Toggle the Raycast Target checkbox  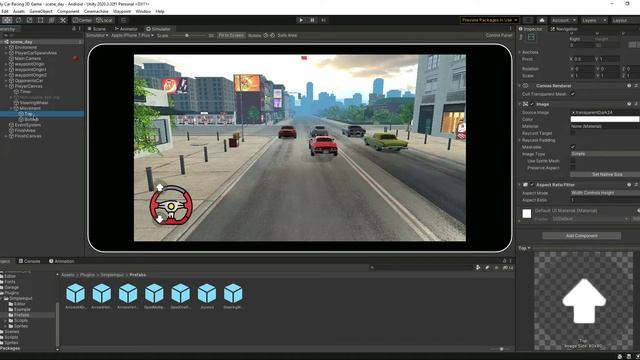[573, 133]
